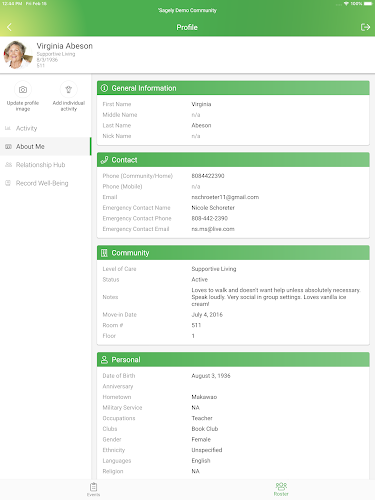
Task: Click the battery indicator in status bar
Action: [x=368, y=4]
